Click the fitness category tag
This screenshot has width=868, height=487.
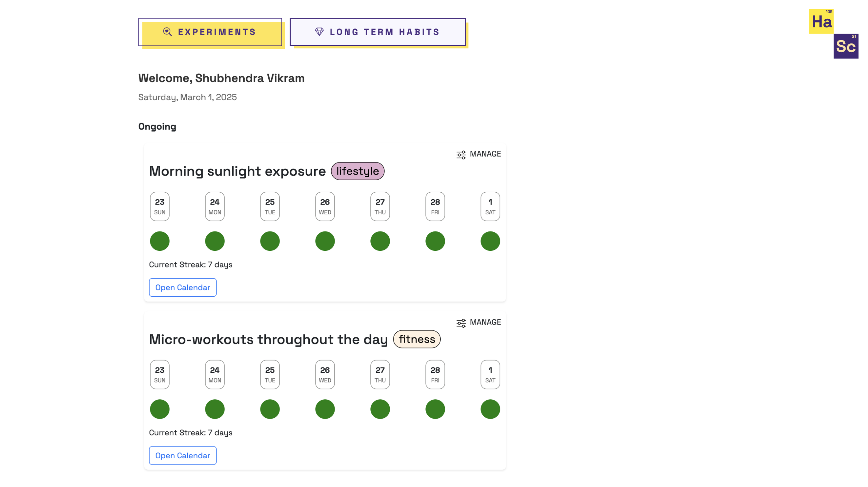pyautogui.click(x=417, y=339)
